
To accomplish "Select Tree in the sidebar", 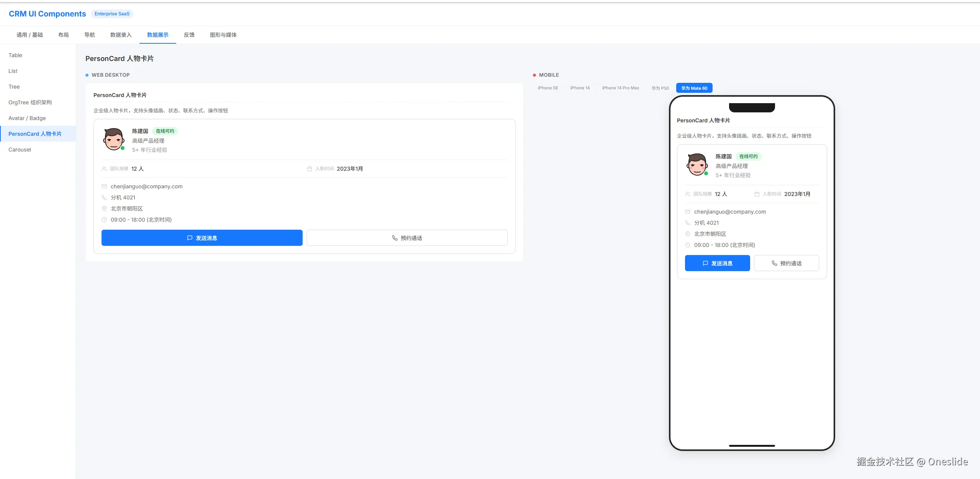I will point(38,87).
